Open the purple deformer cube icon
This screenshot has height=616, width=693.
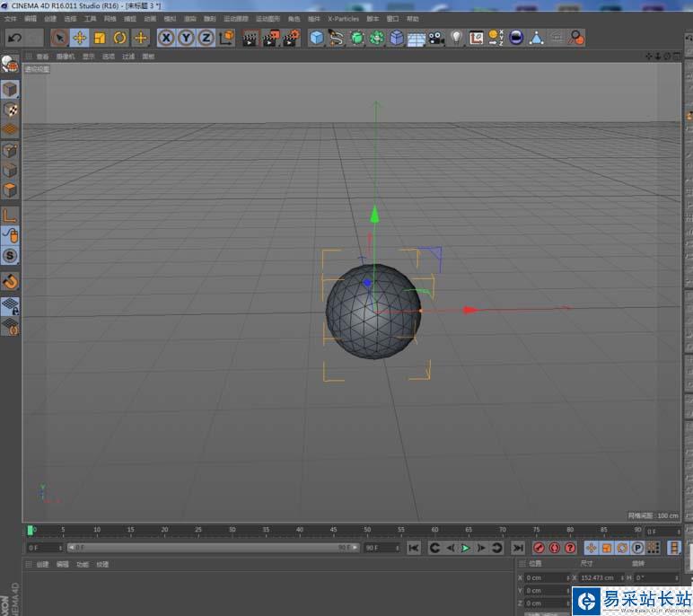coord(397,38)
